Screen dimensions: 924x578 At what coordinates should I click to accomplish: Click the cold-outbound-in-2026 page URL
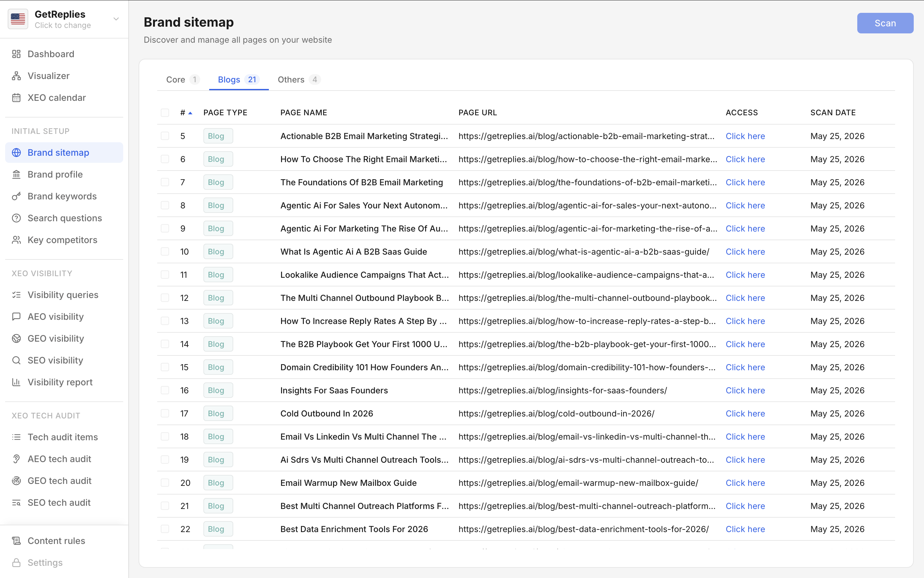point(556,413)
